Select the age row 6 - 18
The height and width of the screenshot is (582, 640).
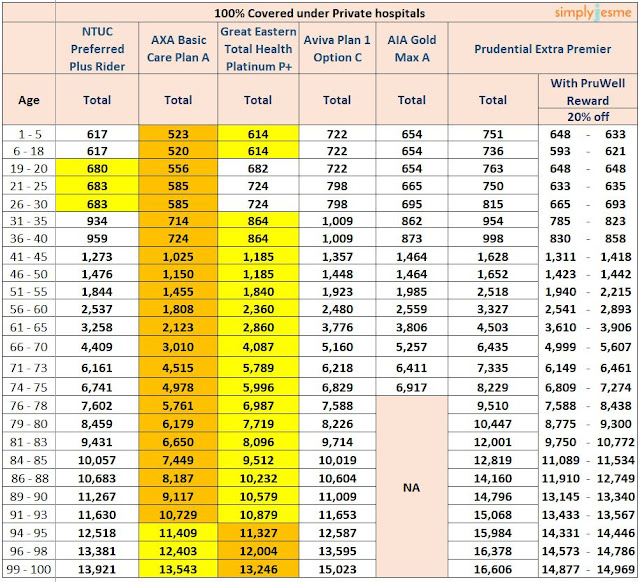click(x=29, y=151)
